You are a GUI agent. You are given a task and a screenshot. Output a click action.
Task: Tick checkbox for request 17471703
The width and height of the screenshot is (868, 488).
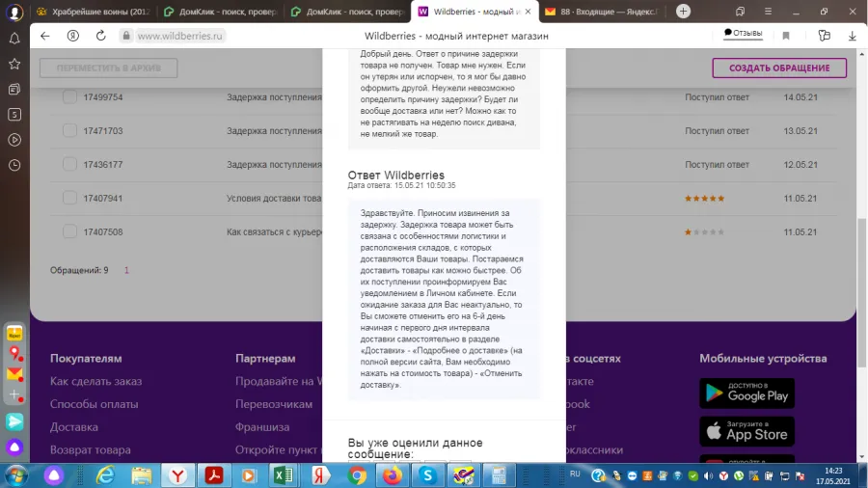pos(69,130)
